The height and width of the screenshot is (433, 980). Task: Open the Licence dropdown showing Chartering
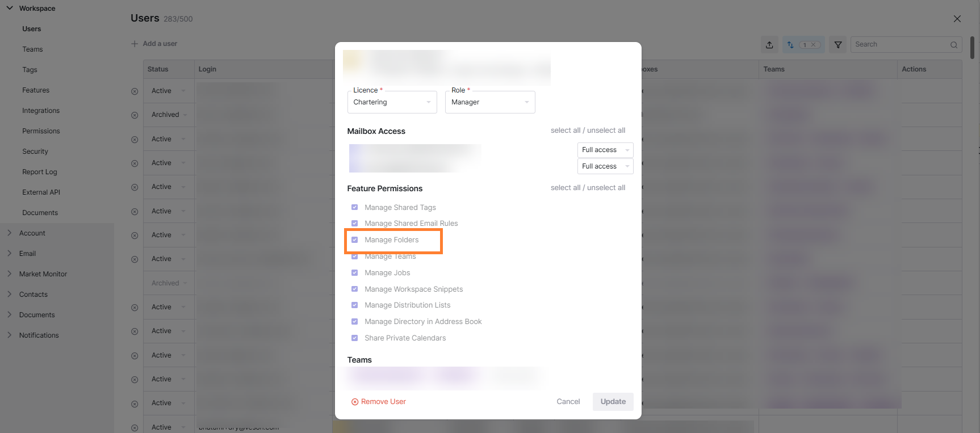(392, 102)
